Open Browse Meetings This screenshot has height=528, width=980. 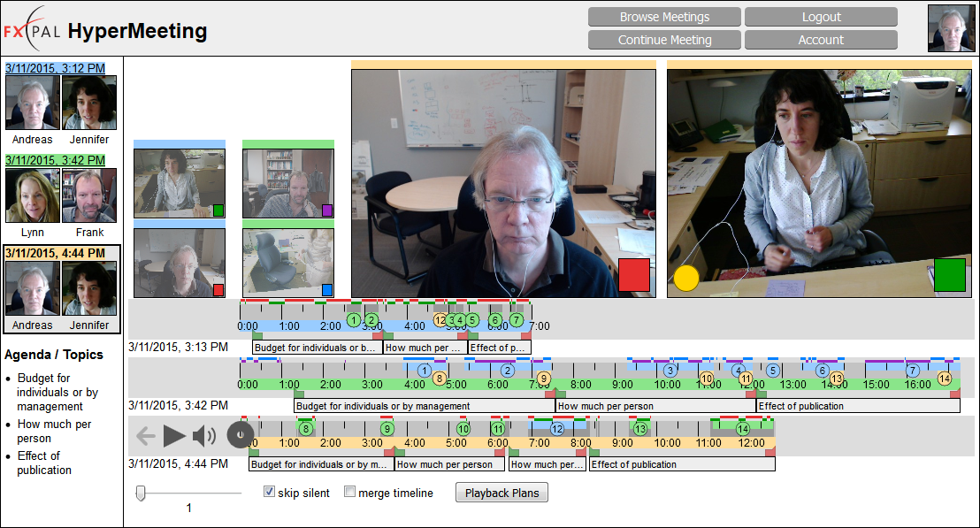click(x=664, y=17)
